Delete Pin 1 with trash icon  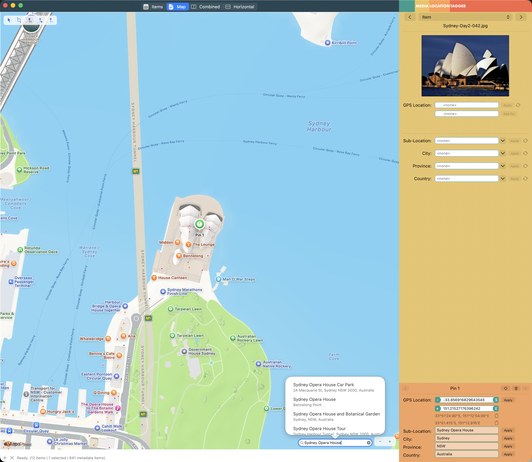(x=516, y=388)
